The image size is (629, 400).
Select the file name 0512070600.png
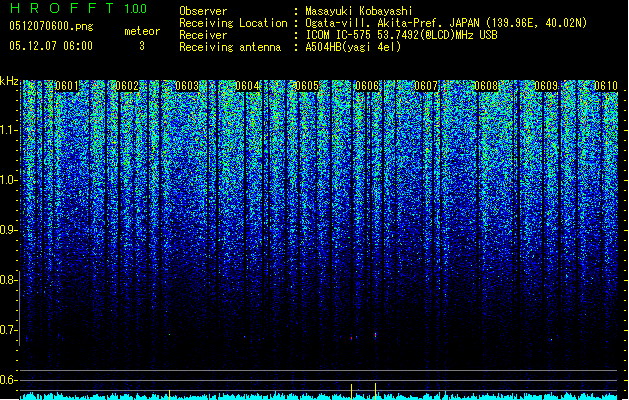[51, 26]
